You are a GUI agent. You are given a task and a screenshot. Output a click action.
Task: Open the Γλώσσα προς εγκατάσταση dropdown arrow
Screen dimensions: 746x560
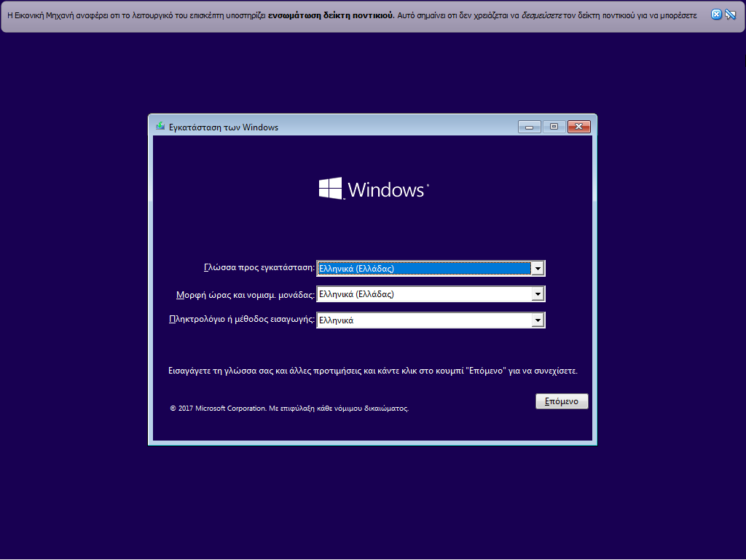click(538, 269)
